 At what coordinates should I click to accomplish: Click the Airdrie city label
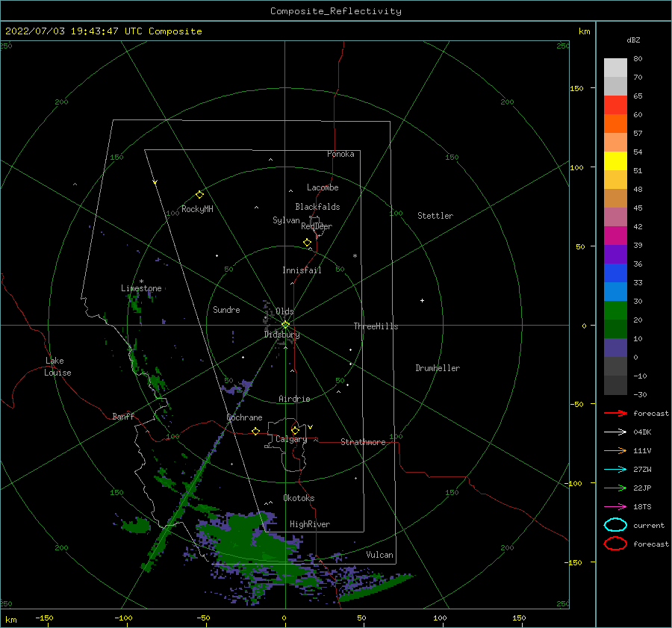pyautogui.click(x=294, y=399)
